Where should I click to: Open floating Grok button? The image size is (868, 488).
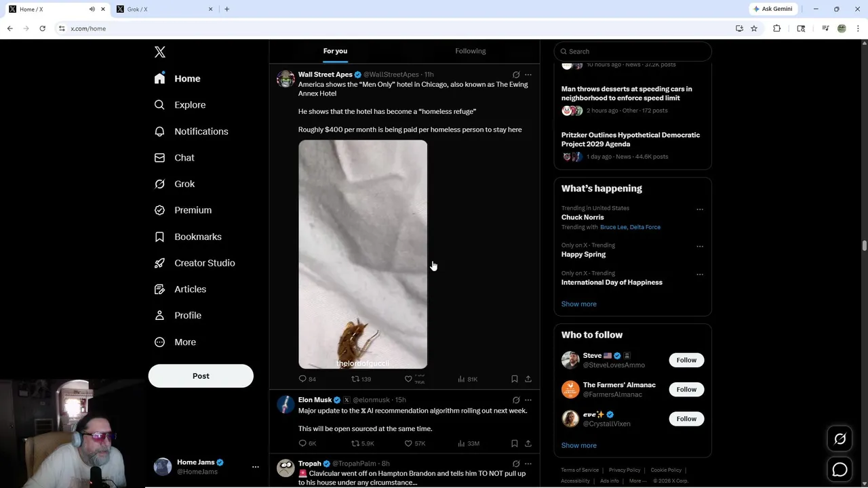click(x=840, y=439)
